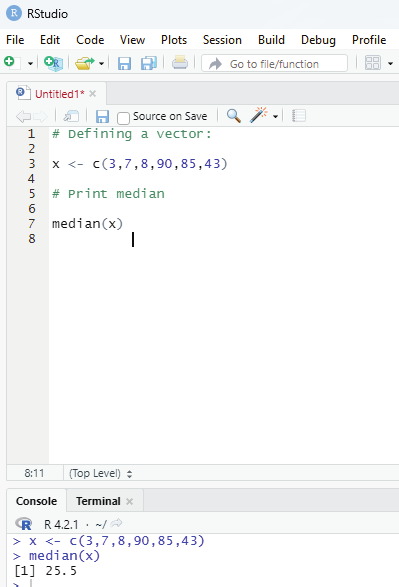This screenshot has height=587, width=399.
Task: Open the Session menu
Action: (222, 40)
